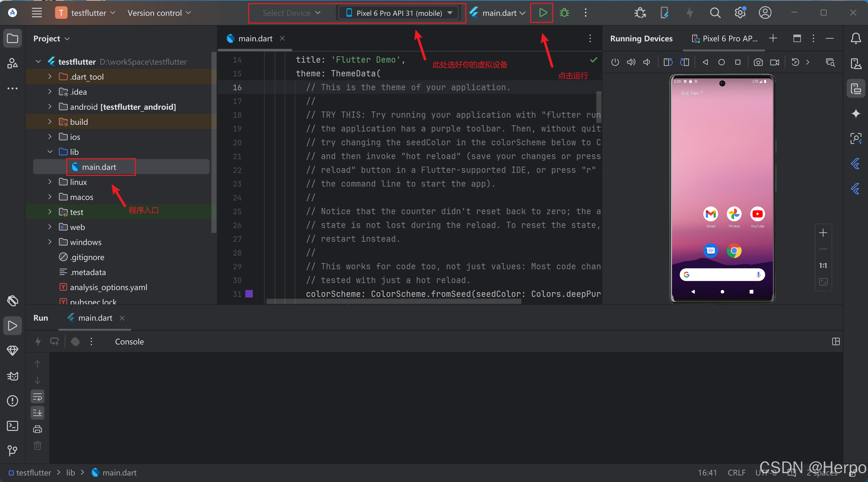The height and width of the screenshot is (482, 868).
Task: Open Pixel 6 Pro API 31 device dropdown
Action: (399, 13)
